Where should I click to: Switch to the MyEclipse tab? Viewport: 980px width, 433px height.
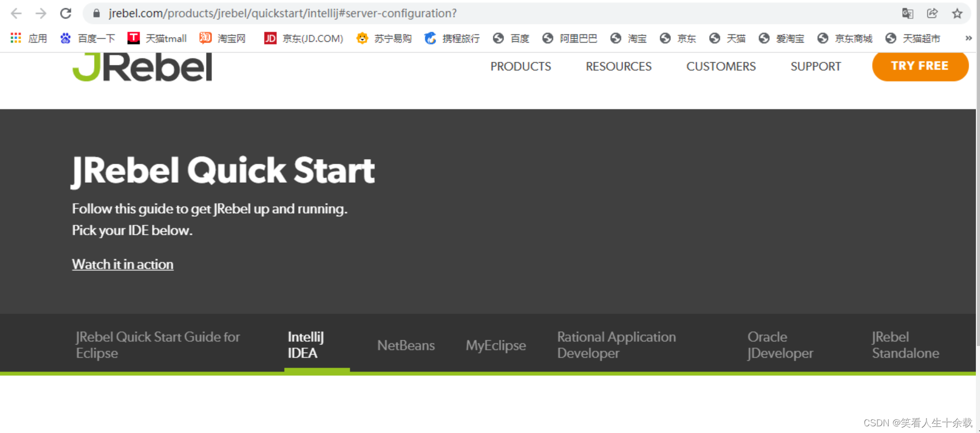[496, 345]
